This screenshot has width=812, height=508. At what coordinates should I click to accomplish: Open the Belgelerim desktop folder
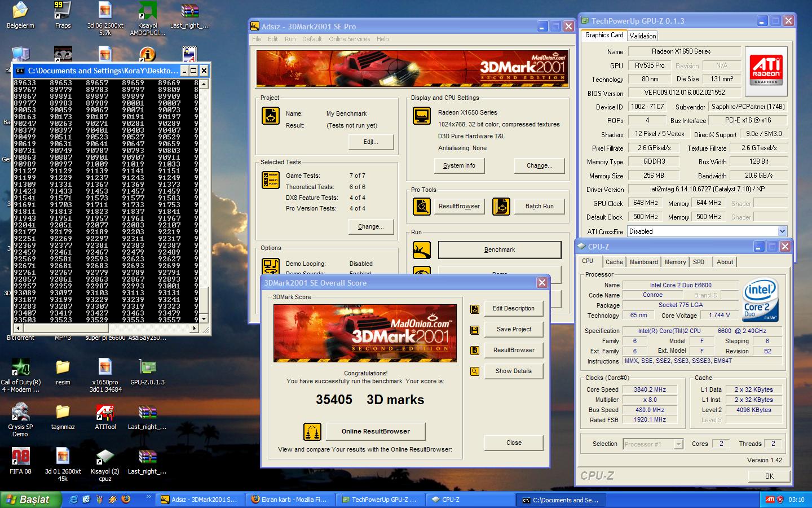click(x=20, y=16)
